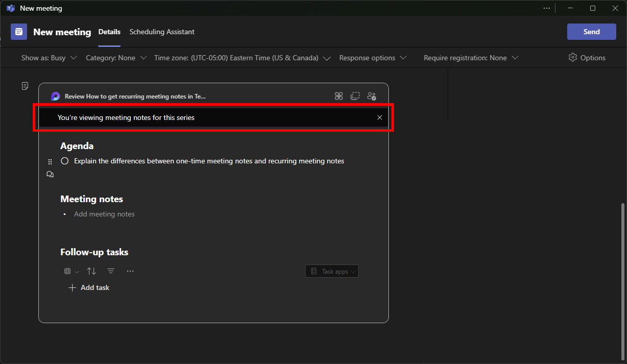Click the sort arrows icon in tasks toolbar
627x364 pixels.
(x=91, y=272)
